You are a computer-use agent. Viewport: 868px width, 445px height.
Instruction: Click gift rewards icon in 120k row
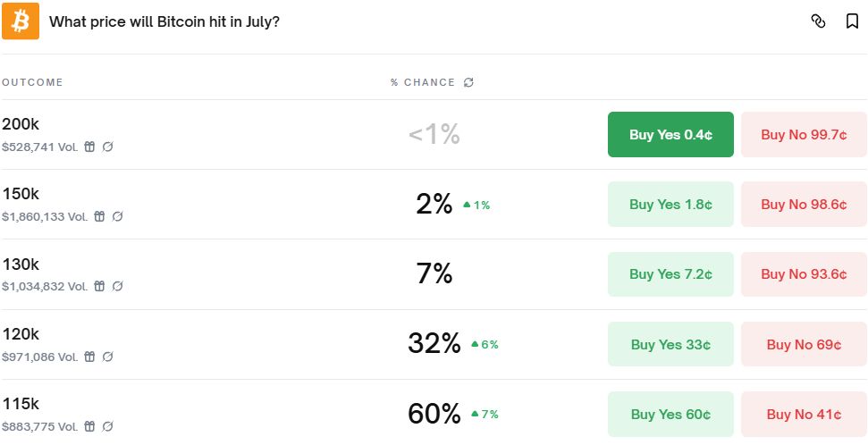(89, 357)
